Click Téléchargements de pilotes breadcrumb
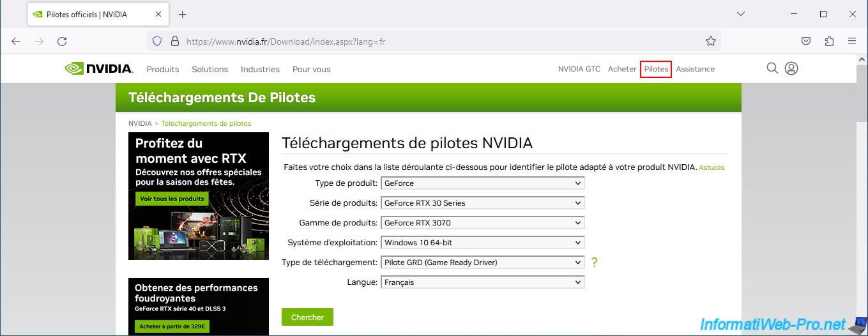 click(x=206, y=123)
